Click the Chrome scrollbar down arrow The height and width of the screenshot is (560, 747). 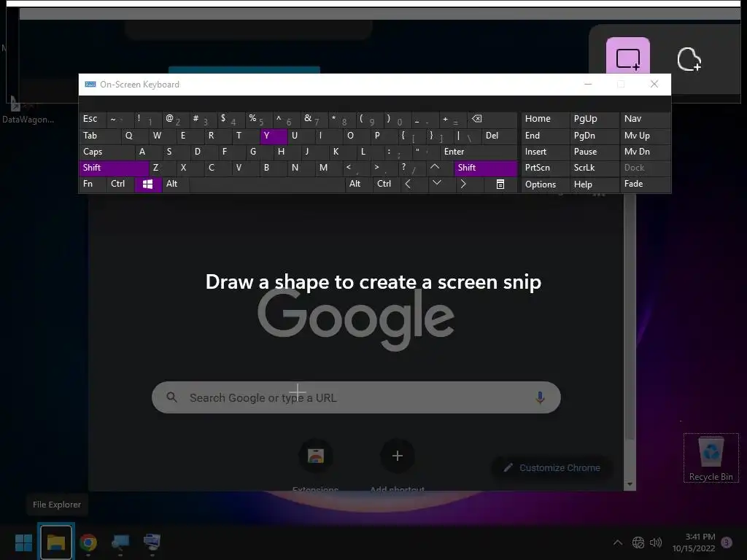coord(630,484)
